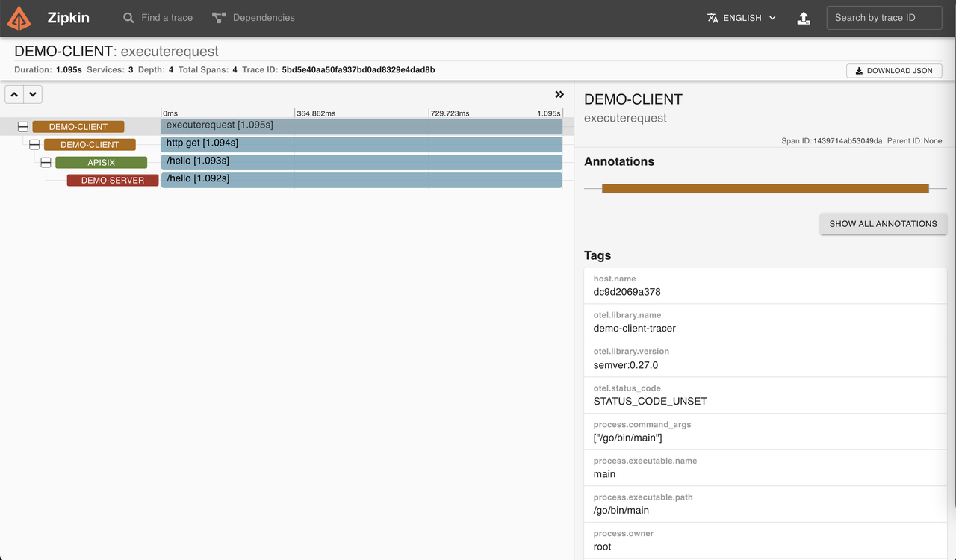
Task: Click the process.executable.path value /go/bin/main
Action: pyautogui.click(x=621, y=511)
